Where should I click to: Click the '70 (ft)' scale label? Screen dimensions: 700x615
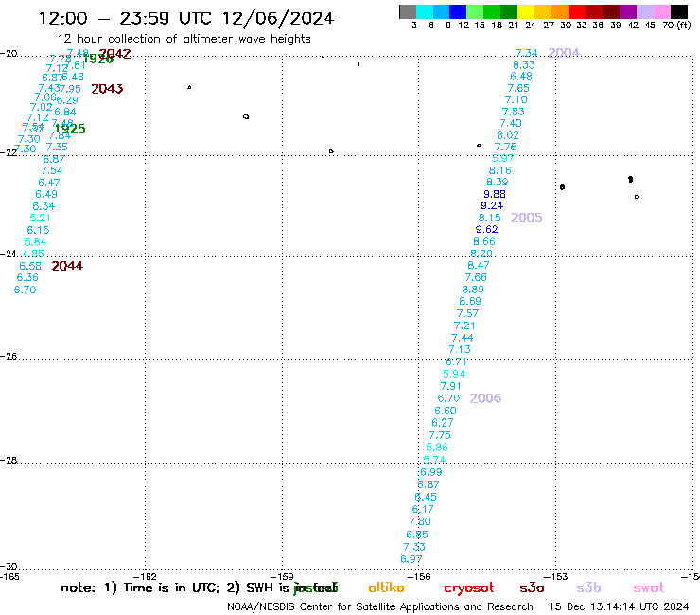(x=676, y=26)
